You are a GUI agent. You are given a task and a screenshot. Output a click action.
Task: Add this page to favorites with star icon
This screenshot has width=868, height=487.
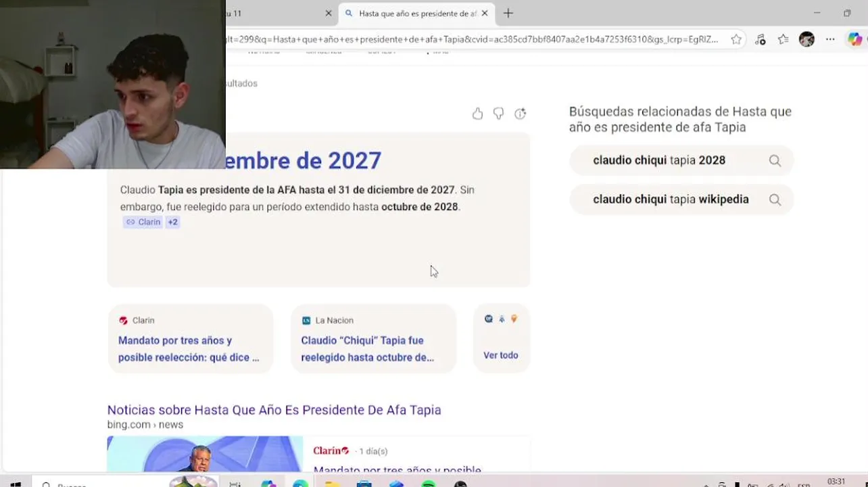(736, 39)
